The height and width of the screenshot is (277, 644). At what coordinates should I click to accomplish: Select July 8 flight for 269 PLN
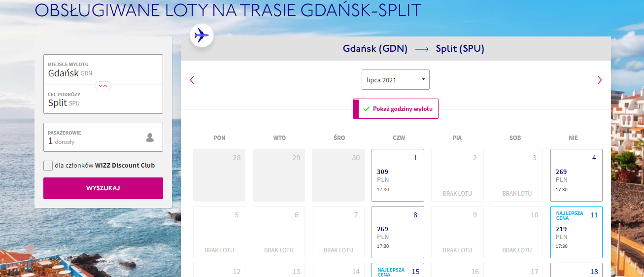pos(398,232)
